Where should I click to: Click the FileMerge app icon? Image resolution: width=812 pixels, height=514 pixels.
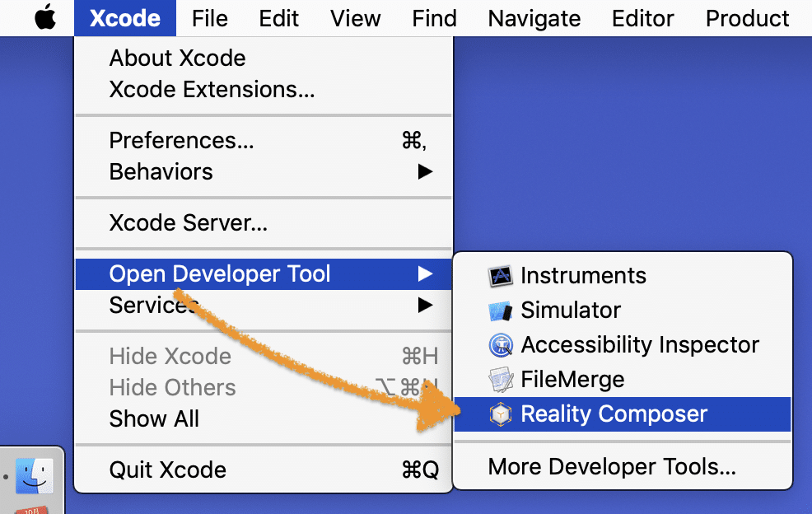click(x=501, y=380)
